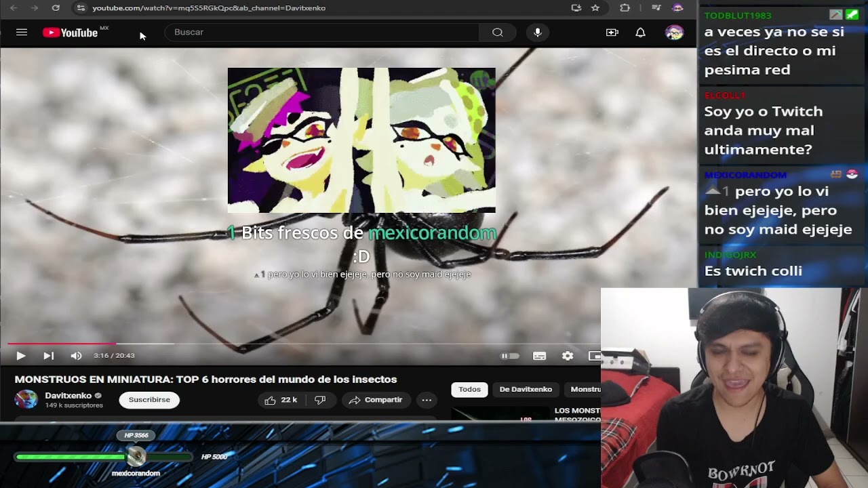Click MEXICORANDOM username in chat
The image size is (868, 488).
745,175
